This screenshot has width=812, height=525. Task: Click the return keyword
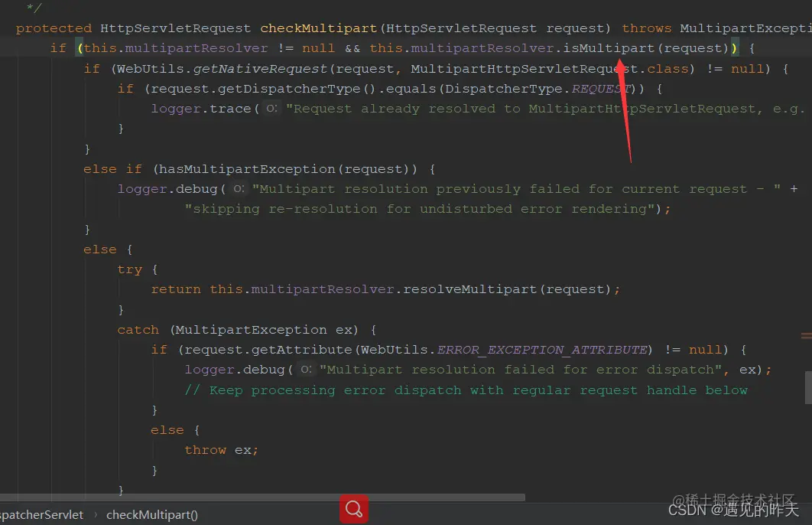tap(176, 289)
